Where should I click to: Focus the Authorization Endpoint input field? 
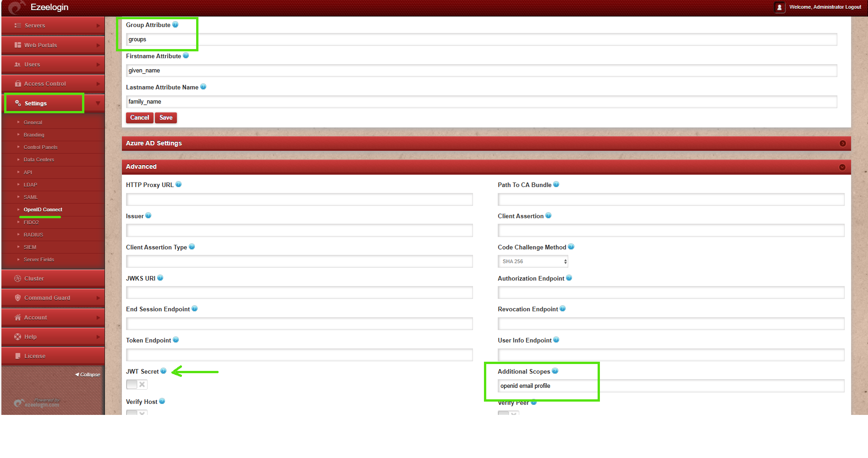[671, 292]
